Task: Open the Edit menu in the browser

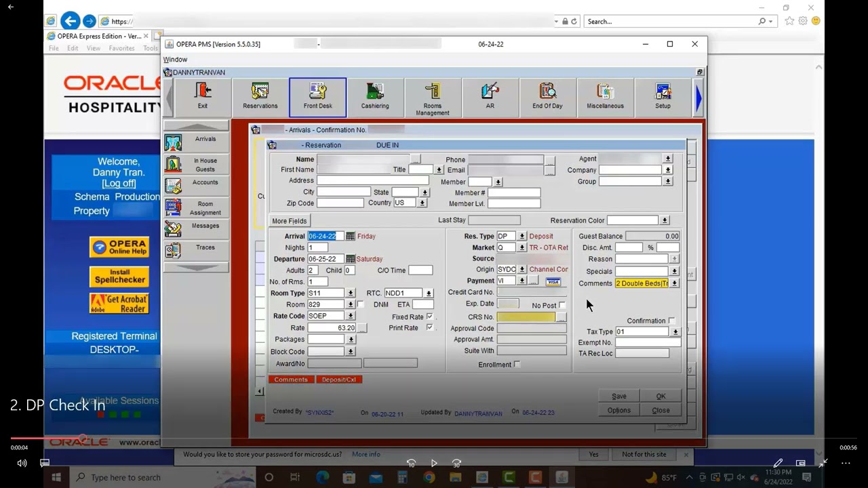Action: point(73,48)
